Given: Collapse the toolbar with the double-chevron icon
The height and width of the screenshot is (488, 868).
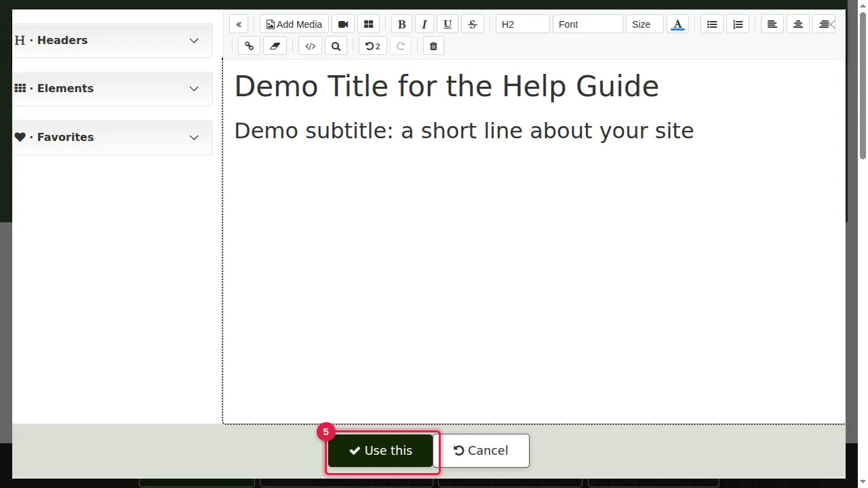Looking at the screenshot, I should tap(239, 24).
